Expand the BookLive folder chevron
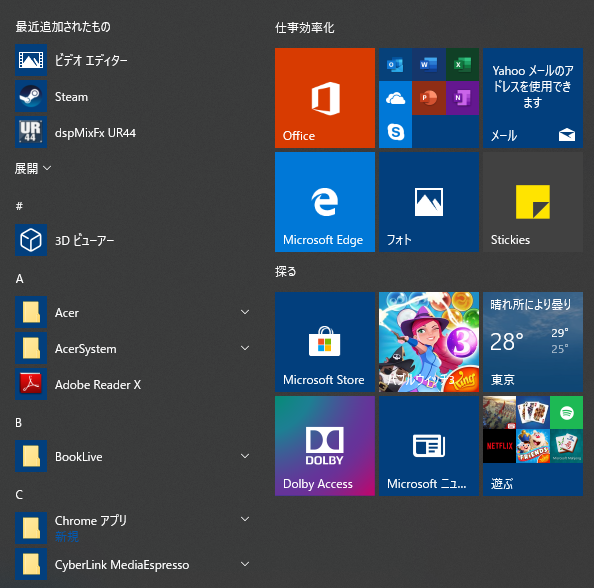The width and height of the screenshot is (594, 588). pos(245,456)
